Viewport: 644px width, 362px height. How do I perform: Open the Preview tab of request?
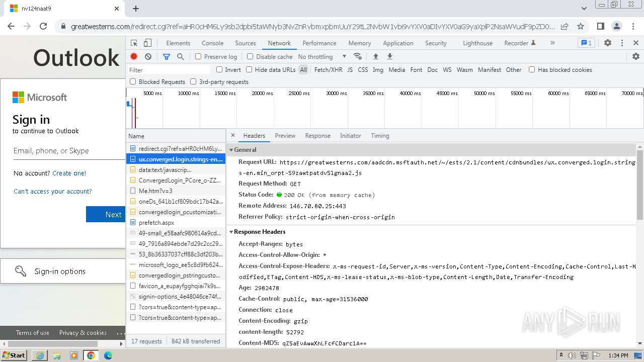285,136
